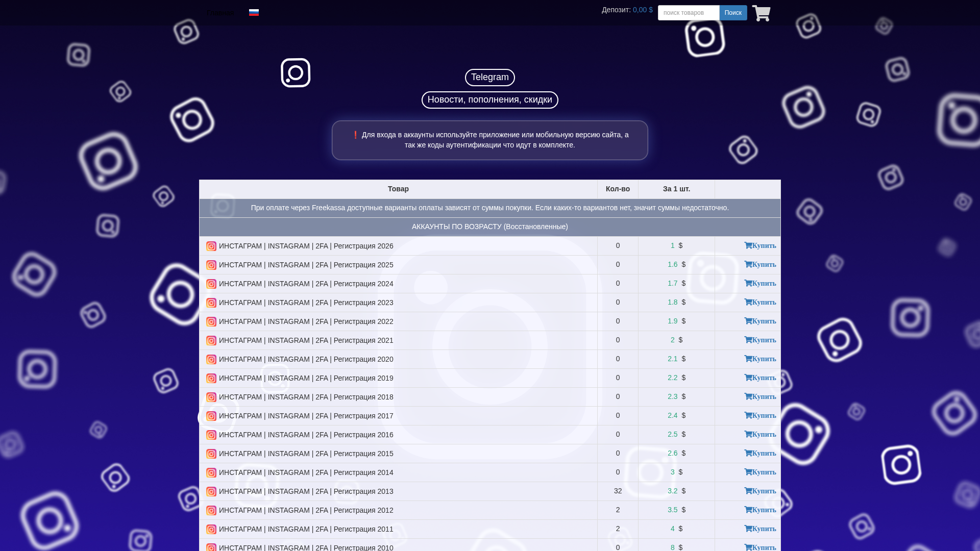Buy the Регистрация 2023 account

(760, 303)
